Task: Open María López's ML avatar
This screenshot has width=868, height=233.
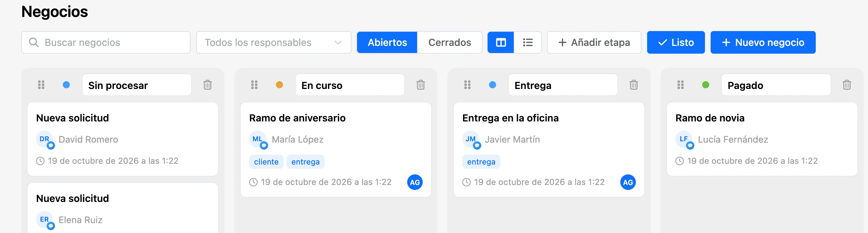Action: tap(258, 139)
